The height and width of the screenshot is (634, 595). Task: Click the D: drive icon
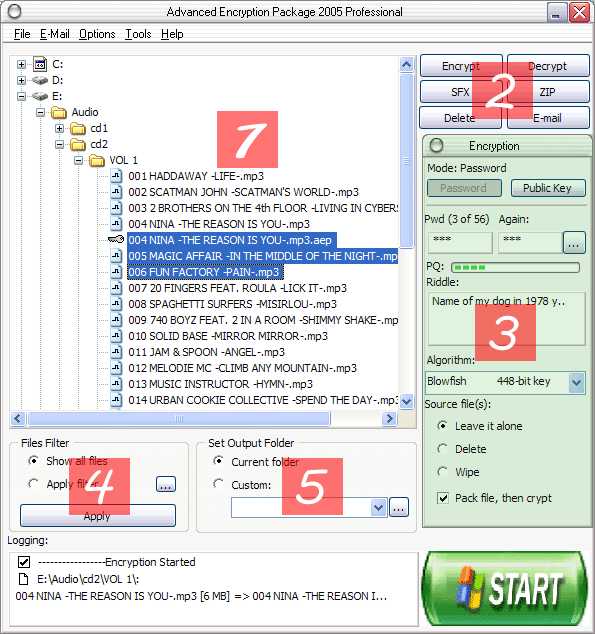tap(40, 80)
